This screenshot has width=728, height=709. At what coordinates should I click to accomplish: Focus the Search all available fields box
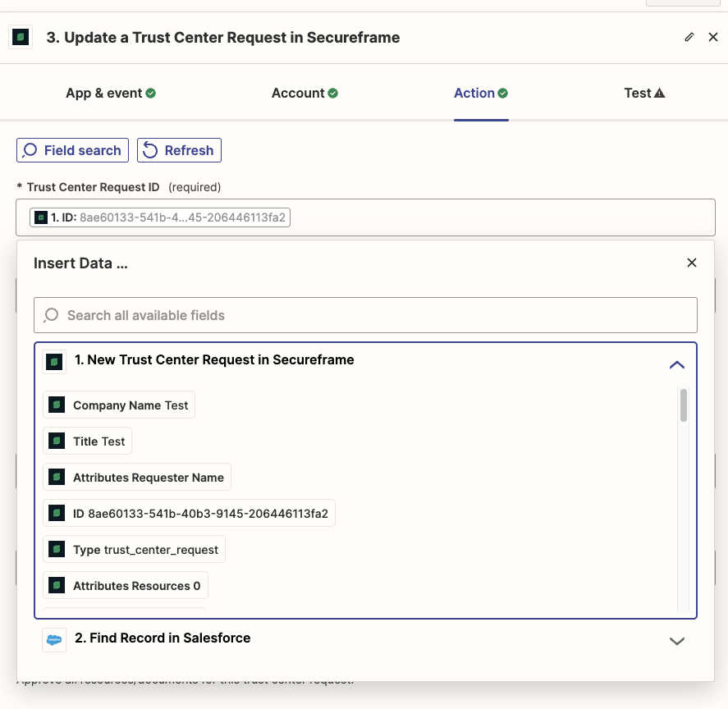pos(365,315)
